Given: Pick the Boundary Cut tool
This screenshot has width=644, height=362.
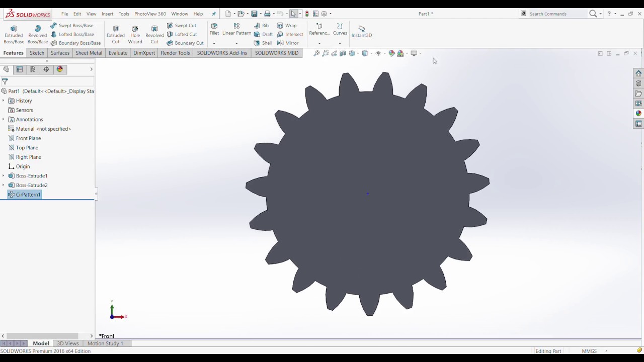Looking at the screenshot, I should (x=185, y=43).
